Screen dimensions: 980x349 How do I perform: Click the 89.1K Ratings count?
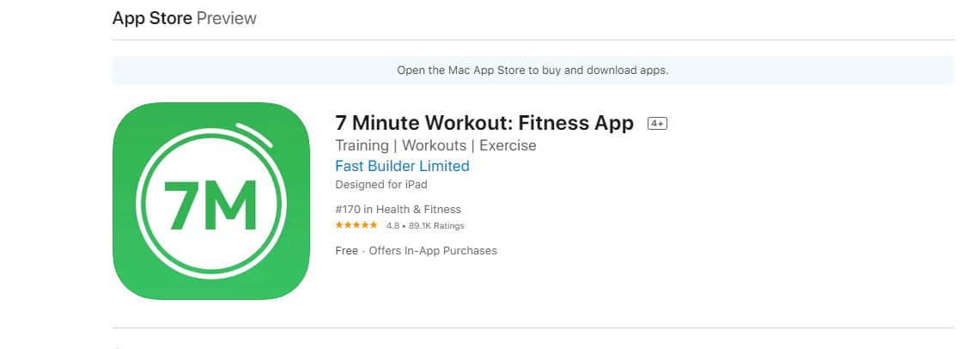(436, 226)
